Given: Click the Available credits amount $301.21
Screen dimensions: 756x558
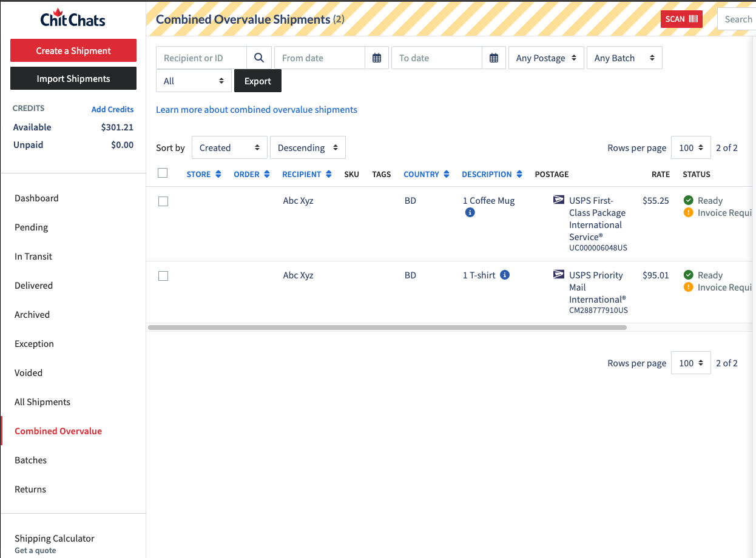Looking at the screenshot, I should 117,127.
